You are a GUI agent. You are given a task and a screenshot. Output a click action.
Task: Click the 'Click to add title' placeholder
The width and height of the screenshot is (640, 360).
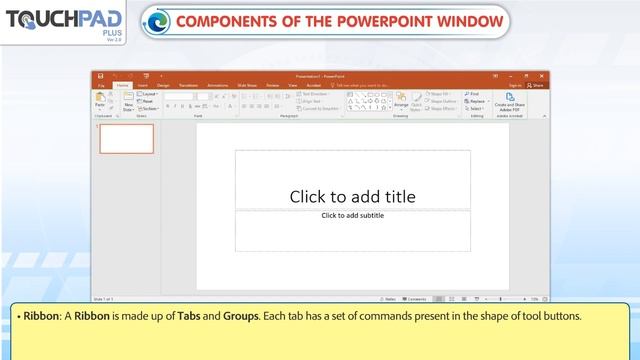point(353,180)
